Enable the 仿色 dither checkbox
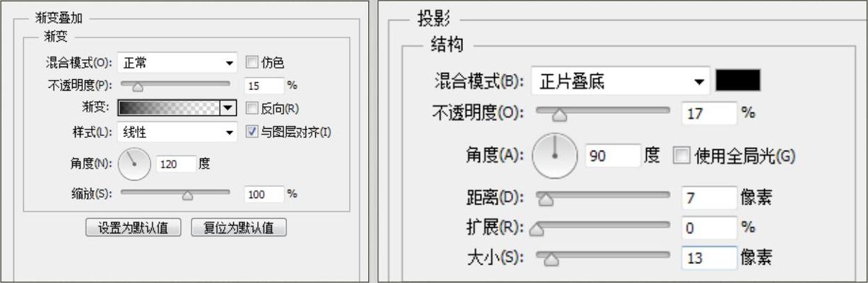This screenshot has width=868, height=283. pyautogui.click(x=252, y=63)
